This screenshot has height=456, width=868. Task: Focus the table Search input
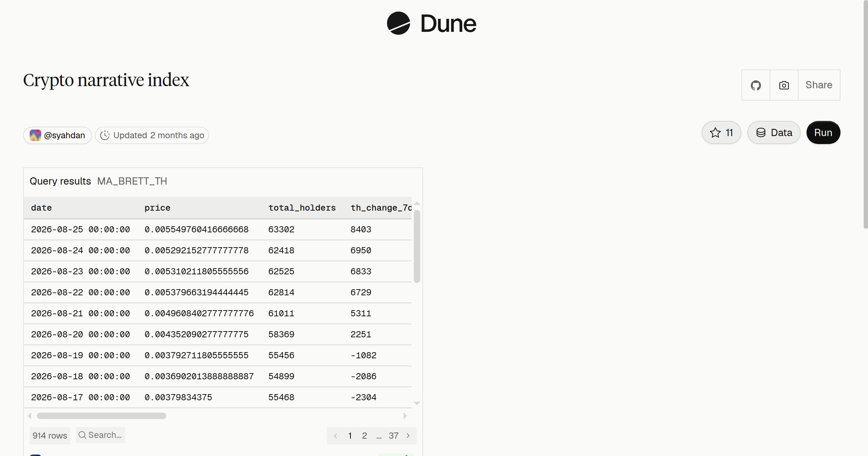(101, 435)
